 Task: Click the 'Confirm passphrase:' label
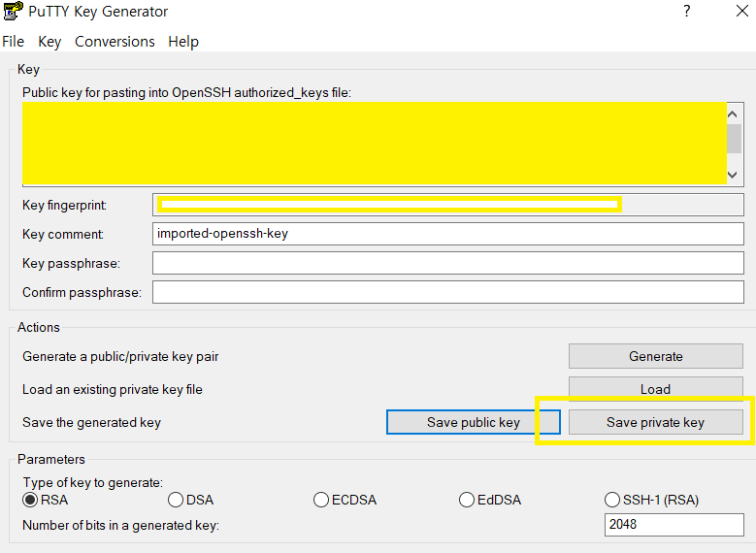[82, 293]
